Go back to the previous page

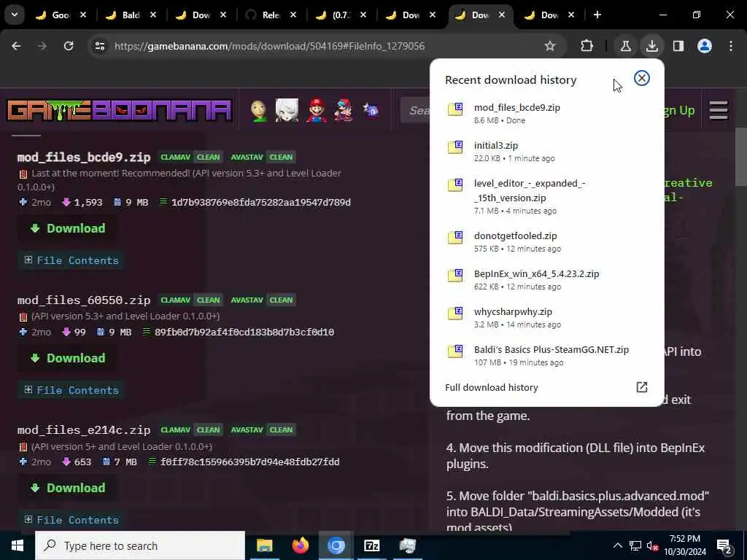click(x=16, y=46)
